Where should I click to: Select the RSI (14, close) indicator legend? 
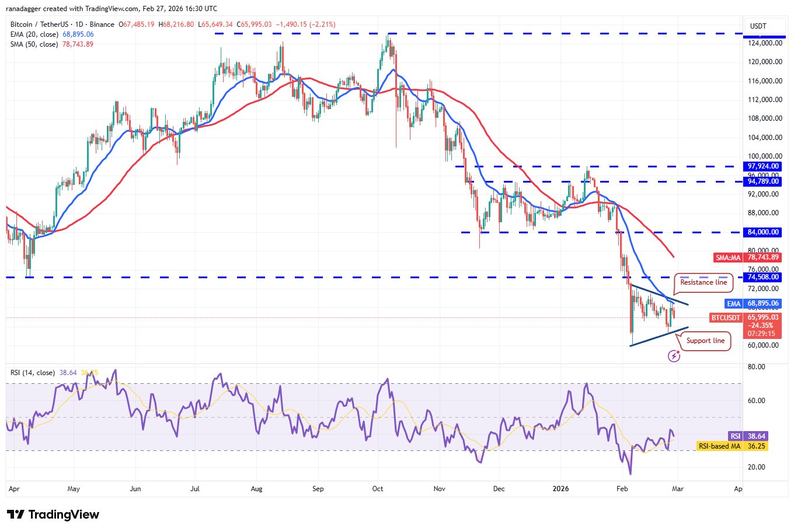[33, 373]
